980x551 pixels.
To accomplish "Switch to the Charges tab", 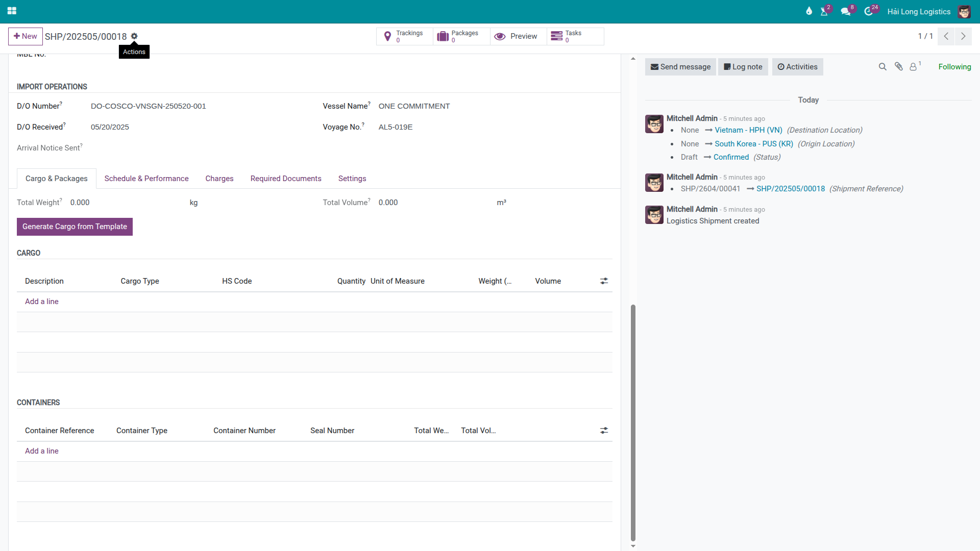I will [219, 179].
